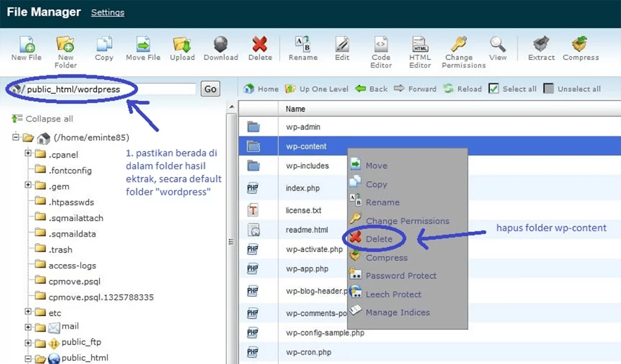This screenshot has height=364, width=621.
Task: Choose Change Permissions in context menu
Action: pos(400,221)
